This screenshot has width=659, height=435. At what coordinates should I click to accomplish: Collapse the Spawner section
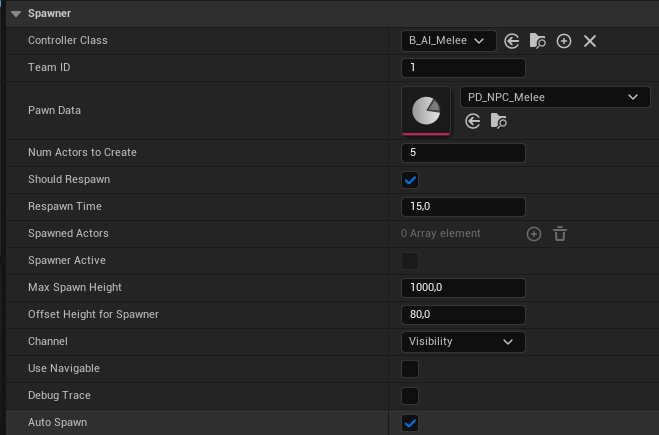[16, 13]
